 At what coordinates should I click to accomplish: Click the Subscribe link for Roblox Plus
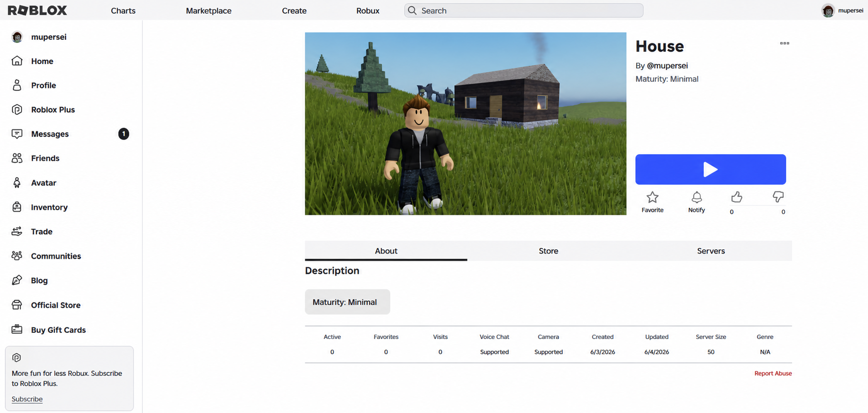coord(27,399)
